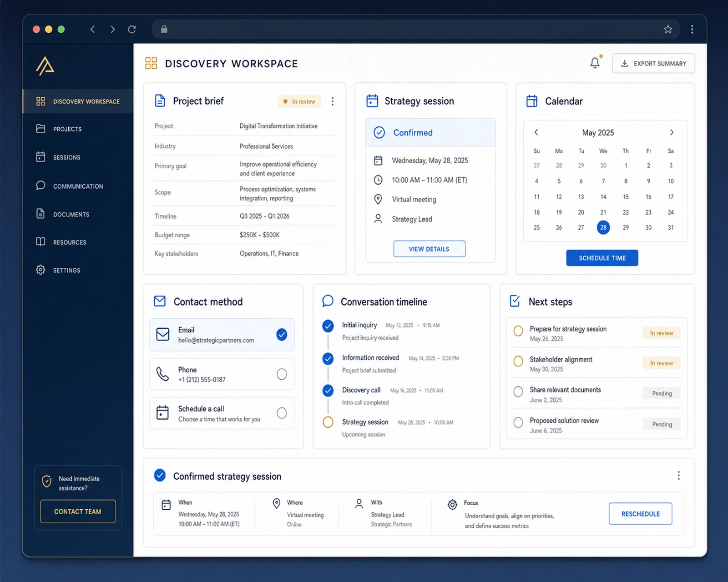Open the browser three-dot menu
This screenshot has height=582, width=728.
pyautogui.click(x=692, y=29)
